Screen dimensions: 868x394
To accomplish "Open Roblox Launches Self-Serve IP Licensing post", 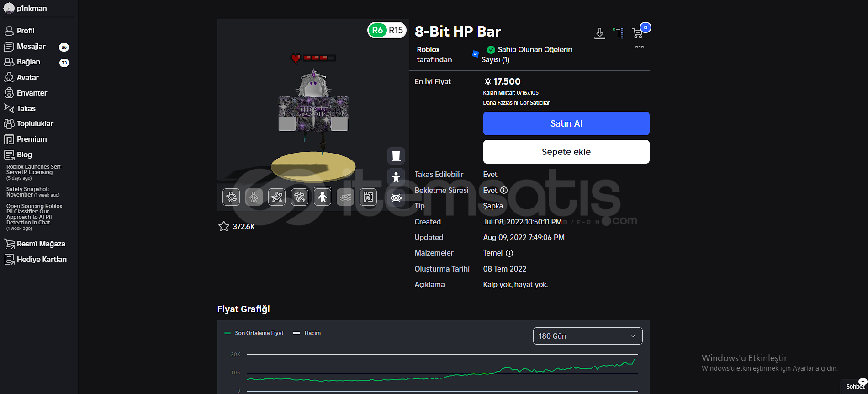I will point(34,170).
